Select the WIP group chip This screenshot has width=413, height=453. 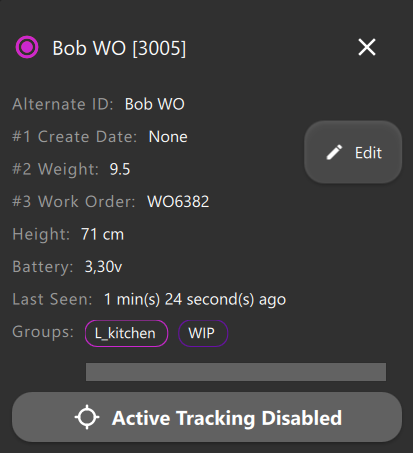203,333
